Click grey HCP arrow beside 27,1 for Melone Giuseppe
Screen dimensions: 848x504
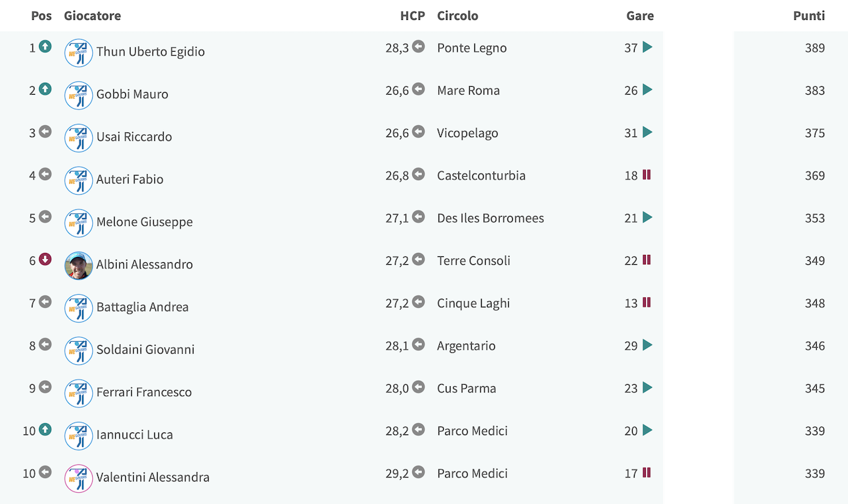coord(418,217)
